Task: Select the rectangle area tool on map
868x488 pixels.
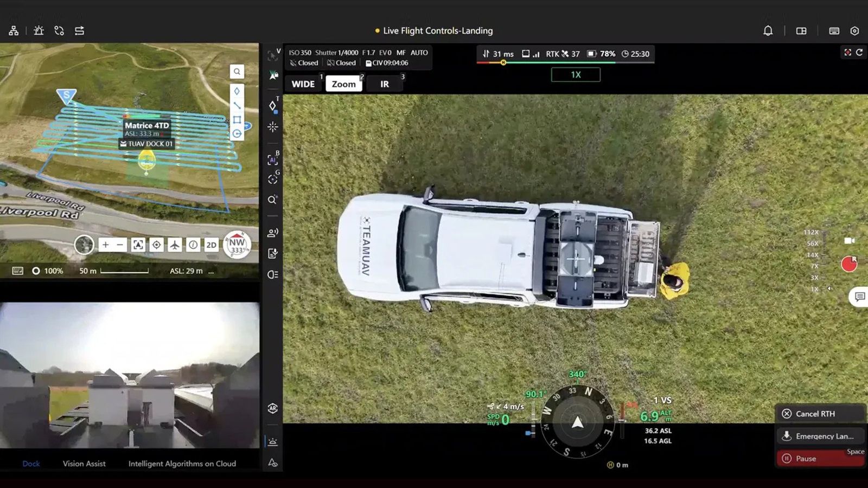Action: [x=237, y=119]
